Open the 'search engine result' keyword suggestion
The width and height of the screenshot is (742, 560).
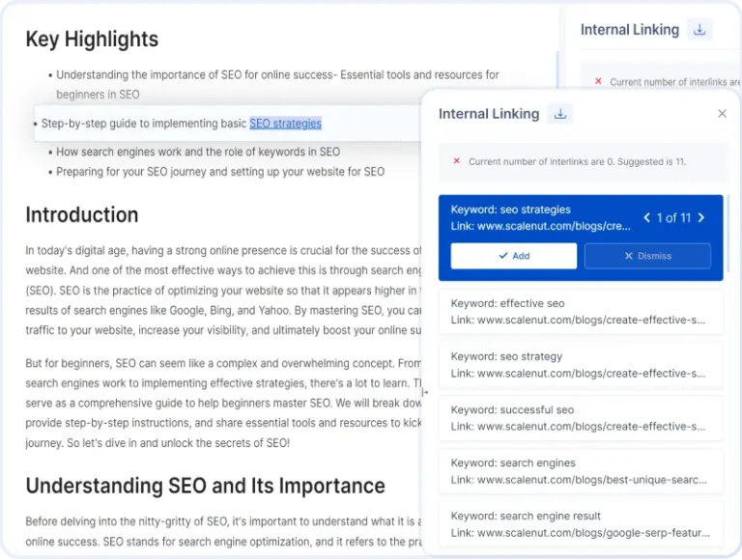coord(581,524)
